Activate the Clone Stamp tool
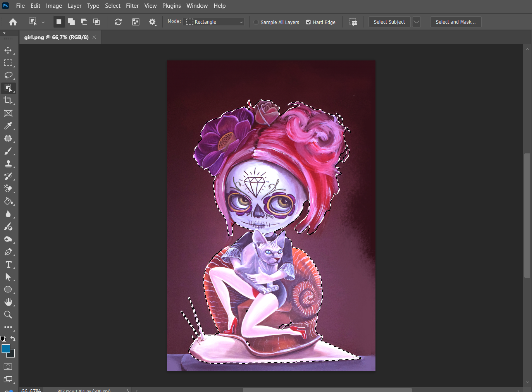The height and width of the screenshot is (392, 532). 8,163
